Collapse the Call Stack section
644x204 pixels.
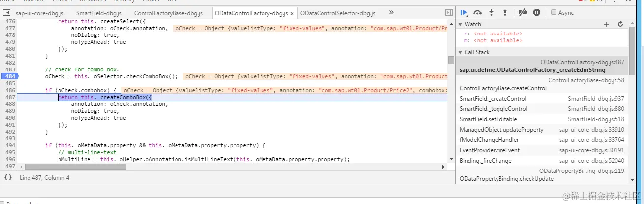click(x=461, y=52)
